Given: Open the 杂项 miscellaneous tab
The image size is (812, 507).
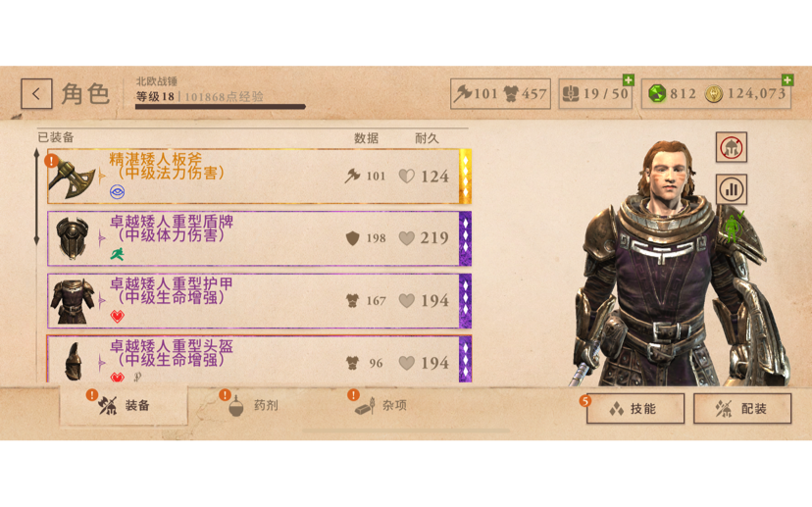Looking at the screenshot, I should (x=381, y=405).
